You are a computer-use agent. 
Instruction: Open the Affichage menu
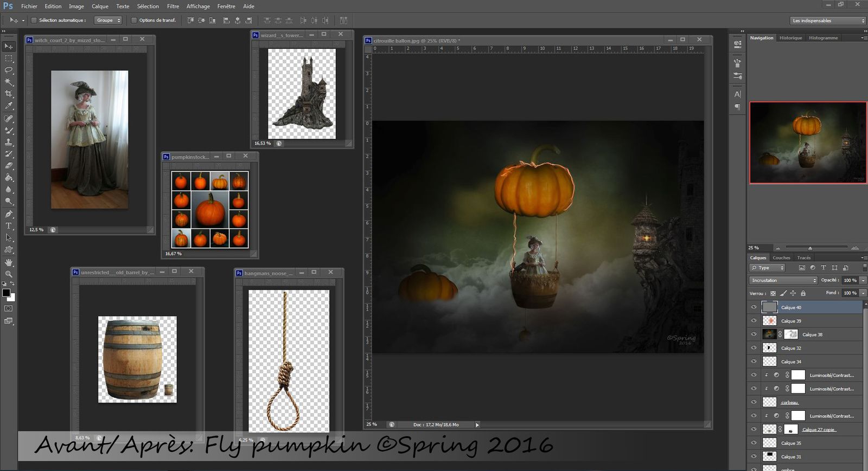(198, 7)
